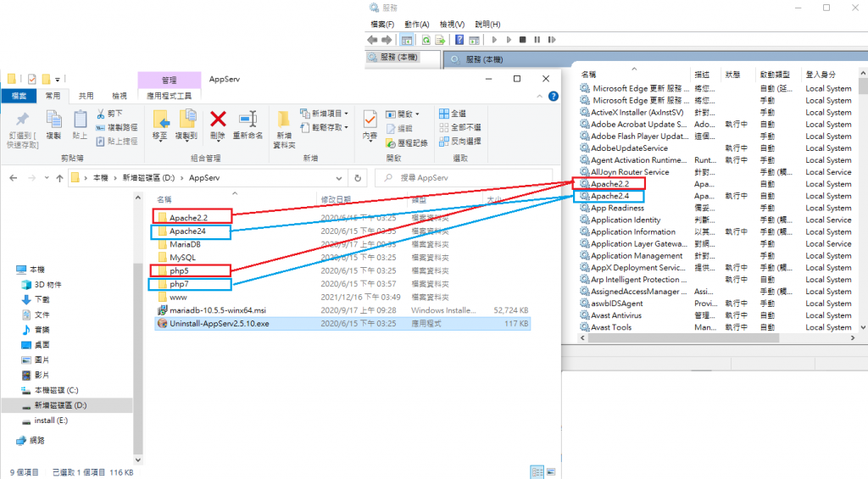Click the 全部不選 icon
The image size is (868, 479).
[444, 127]
